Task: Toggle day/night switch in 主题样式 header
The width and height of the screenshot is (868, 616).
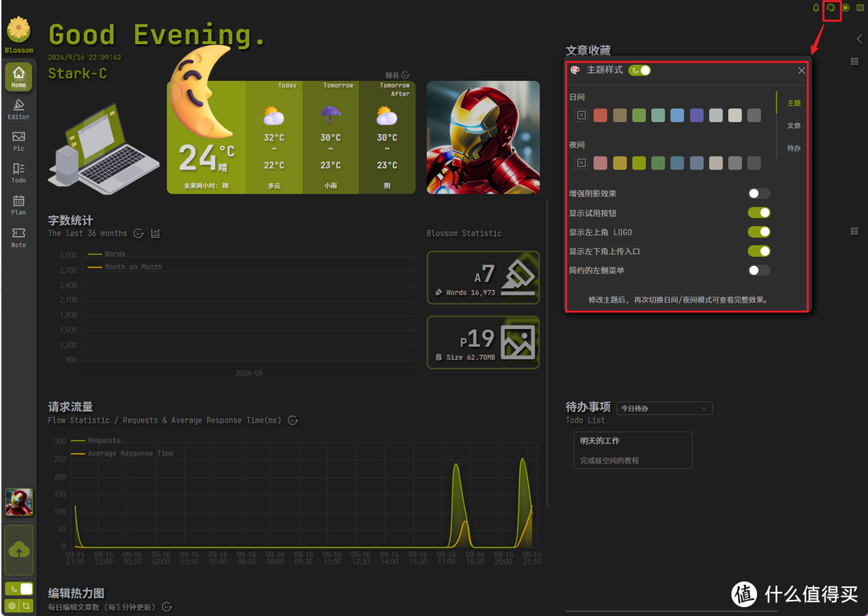Action: [x=640, y=70]
